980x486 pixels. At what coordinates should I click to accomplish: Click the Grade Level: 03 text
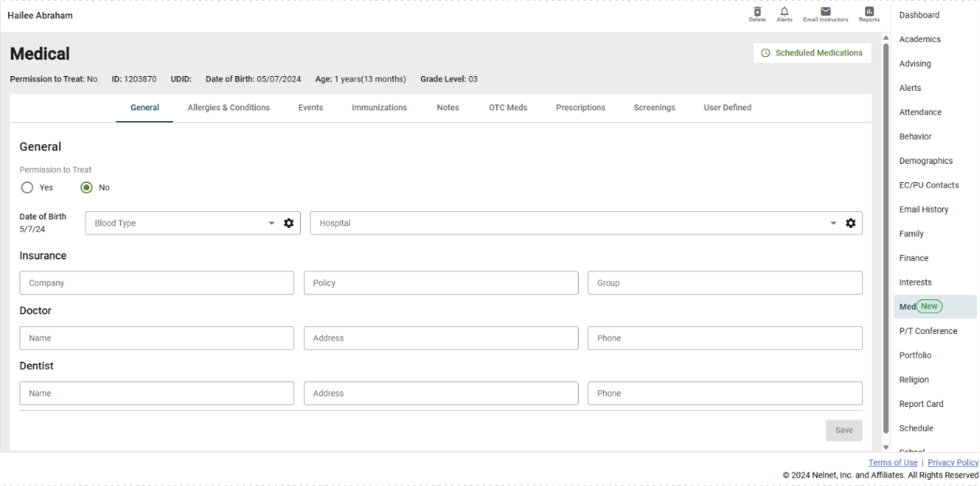coord(449,79)
